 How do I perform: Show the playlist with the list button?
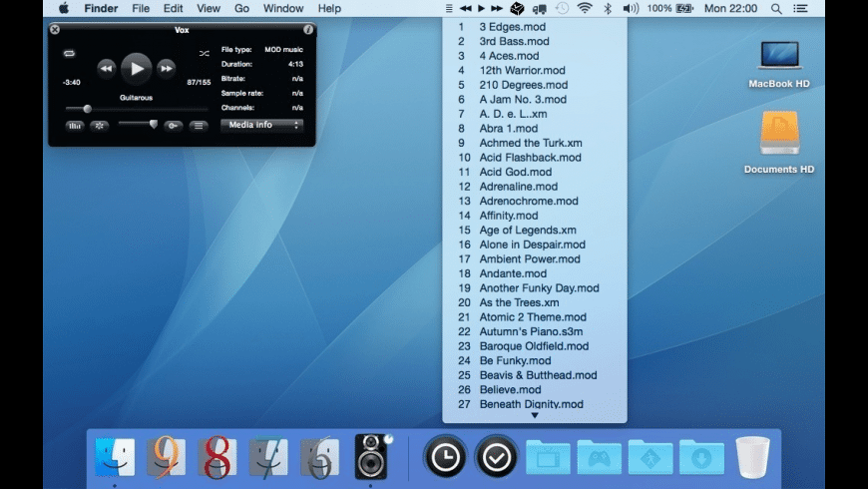[x=199, y=126]
